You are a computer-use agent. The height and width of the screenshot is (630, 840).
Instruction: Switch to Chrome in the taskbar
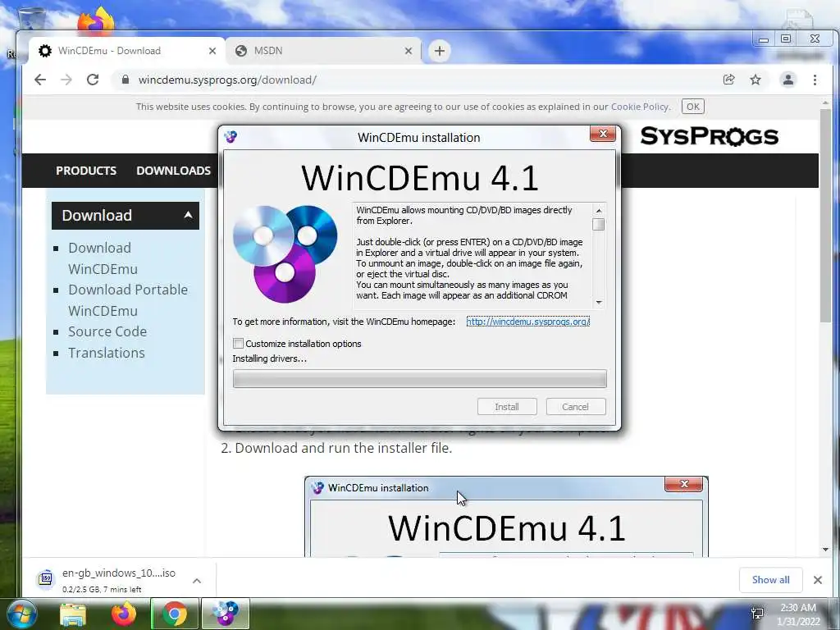[175, 614]
